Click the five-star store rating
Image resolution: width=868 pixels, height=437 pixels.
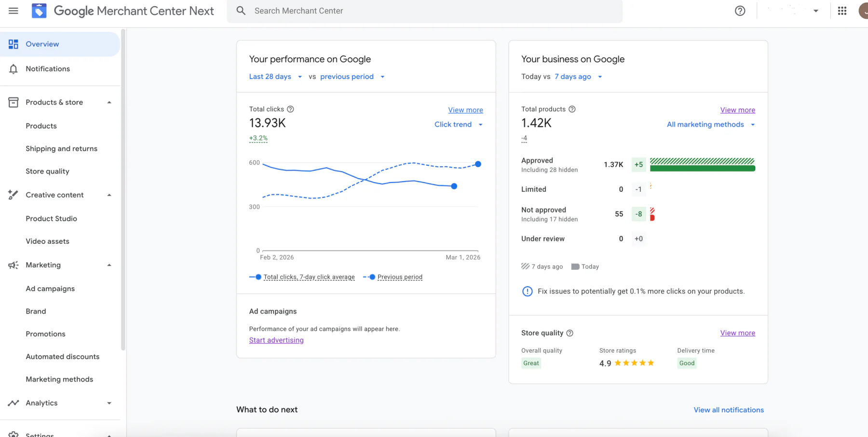[634, 363]
